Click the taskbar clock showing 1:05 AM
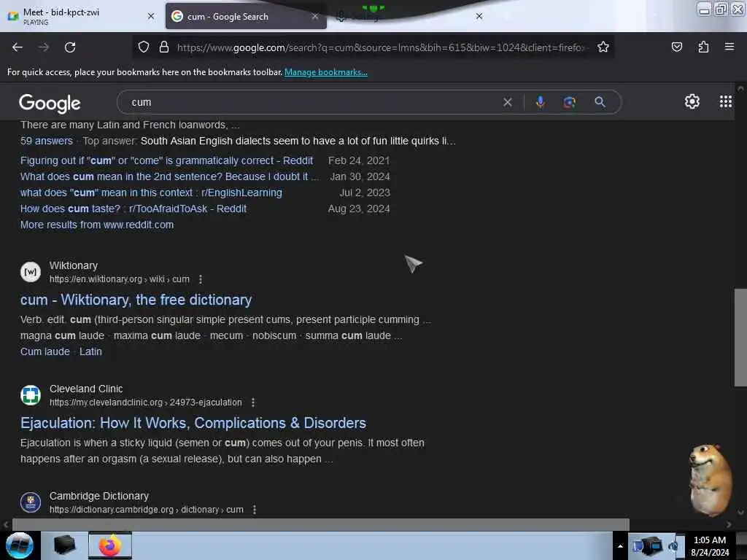Screen dimensions: 747x560 pos(710,546)
